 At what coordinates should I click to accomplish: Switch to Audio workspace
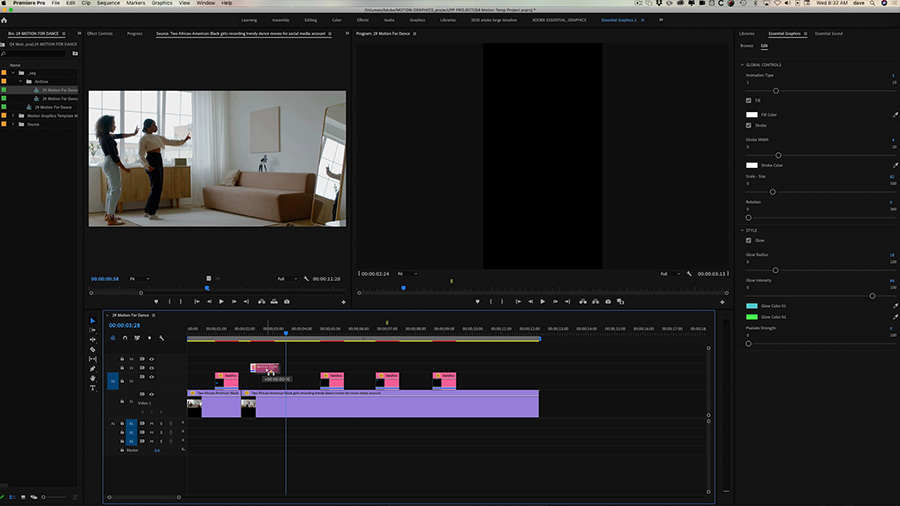[389, 20]
